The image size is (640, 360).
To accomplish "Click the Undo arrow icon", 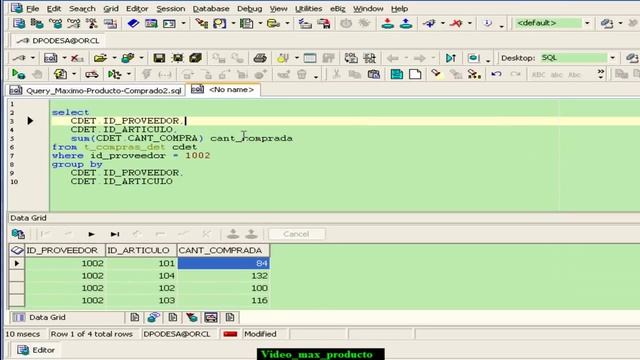I will [x=496, y=74].
